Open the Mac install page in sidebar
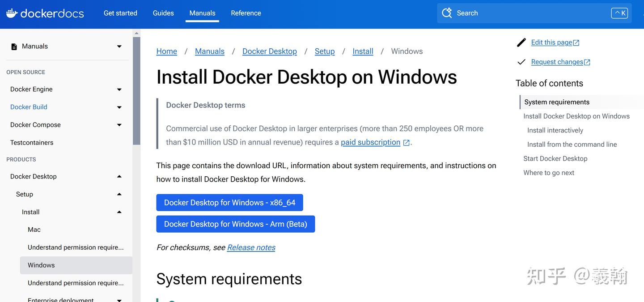 coord(34,230)
